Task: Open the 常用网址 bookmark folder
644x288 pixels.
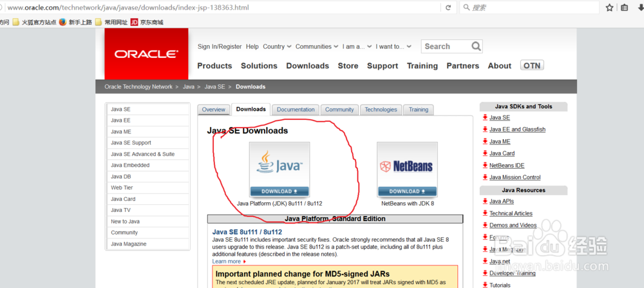Action: [111, 22]
